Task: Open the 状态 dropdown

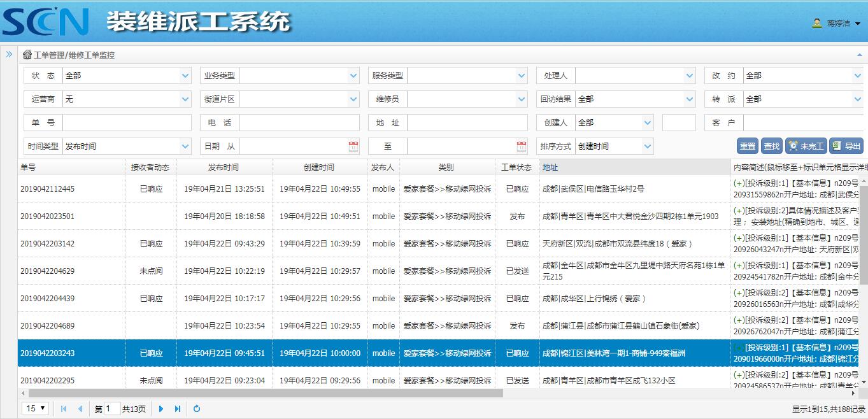Action: 185,76
